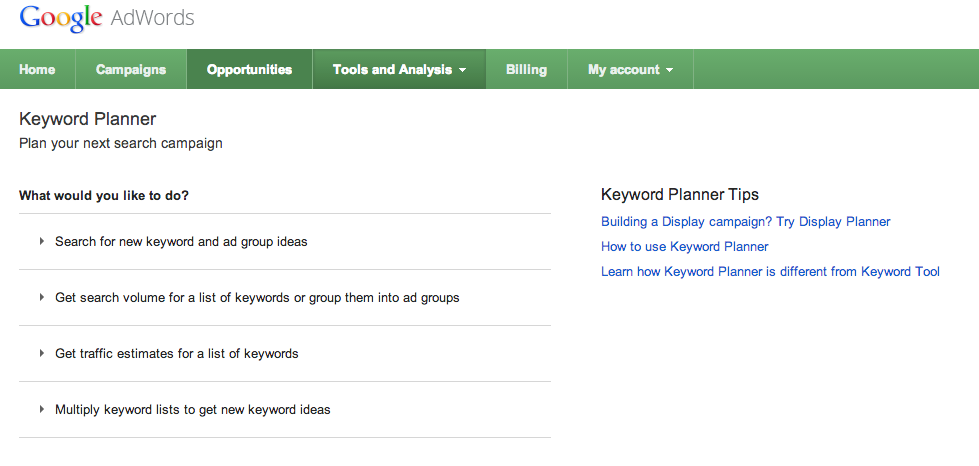Click the arrow beside Tools and Analysis
Viewport: 979px width, 466px height.
click(x=463, y=71)
